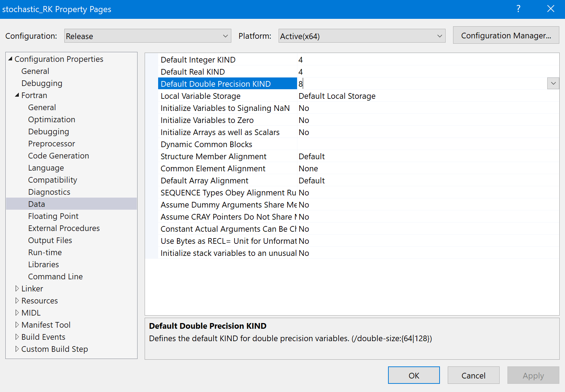Open the Configuration dropdown
Image resolution: width=565 pixels, height=392 pixels.
(x=147, y=36)
